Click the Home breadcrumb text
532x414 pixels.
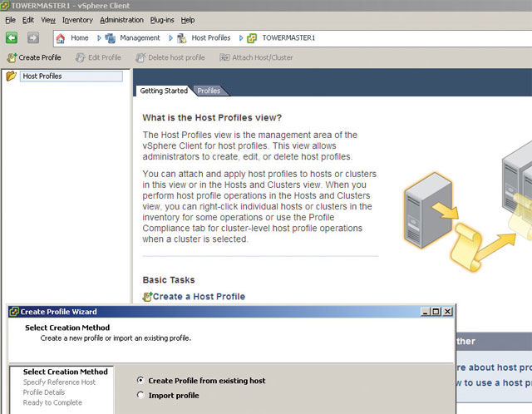pos(80,37)
